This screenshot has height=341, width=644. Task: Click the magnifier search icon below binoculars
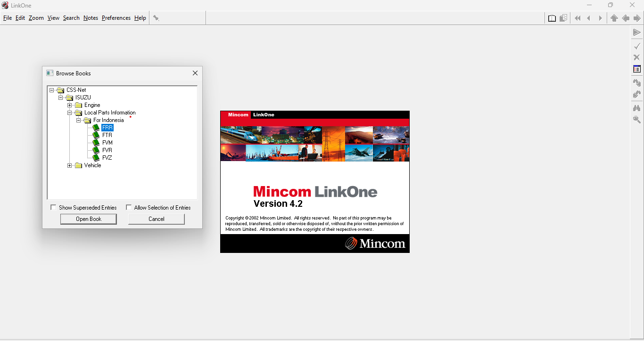click(637, 120)
